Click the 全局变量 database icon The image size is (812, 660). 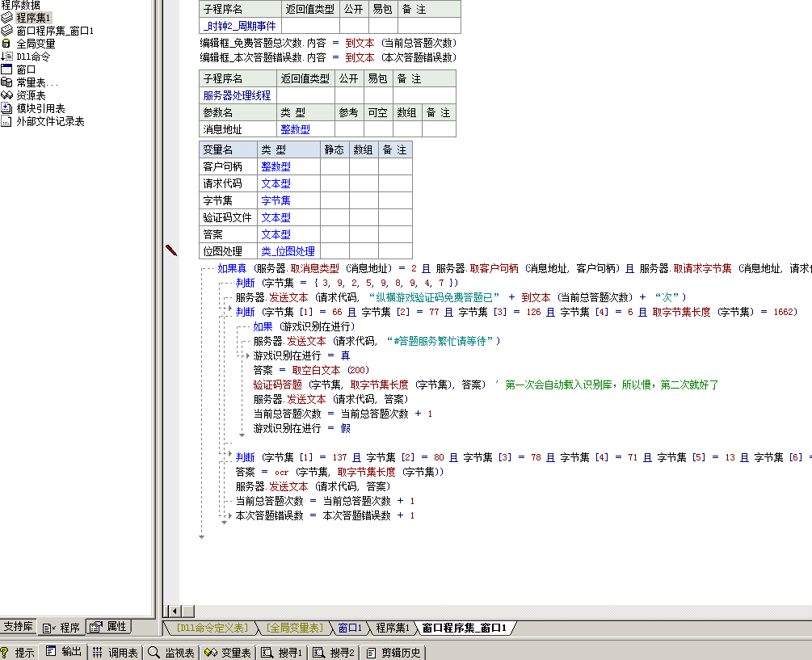[x=6, y=44]
